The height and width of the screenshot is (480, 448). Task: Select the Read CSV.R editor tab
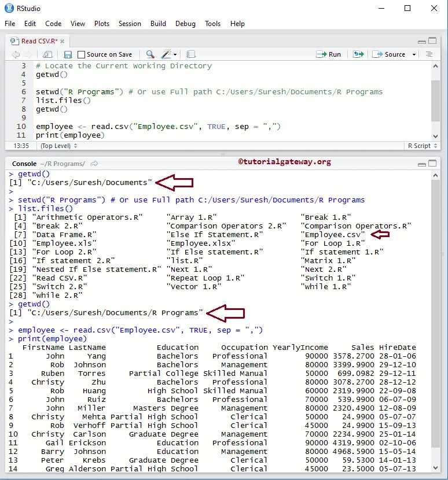coord(38,41)
